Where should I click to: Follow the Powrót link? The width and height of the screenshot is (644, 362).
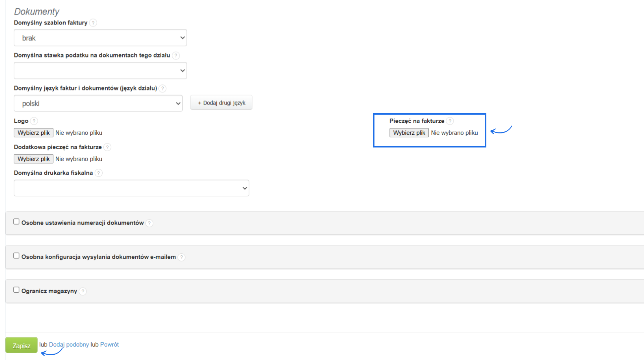point(109,345)
